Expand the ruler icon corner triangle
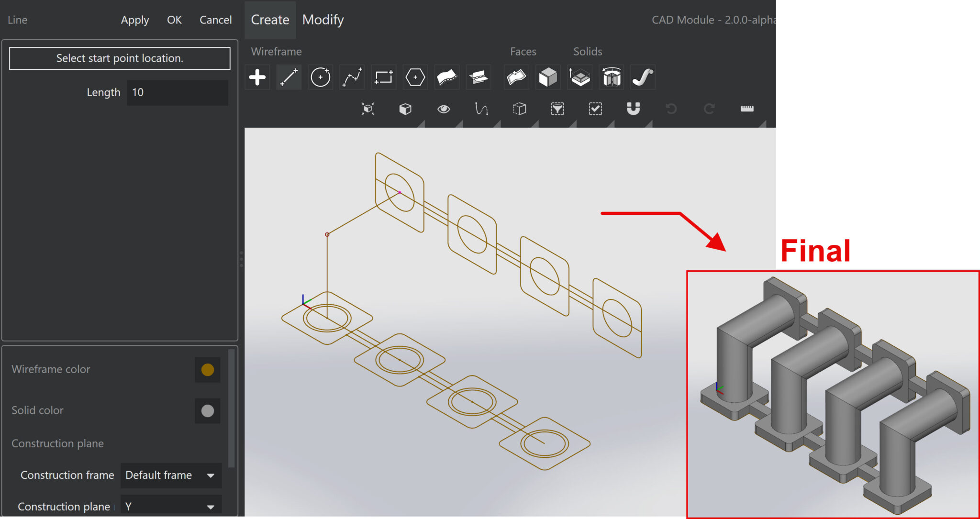 [x=763, y=124]
